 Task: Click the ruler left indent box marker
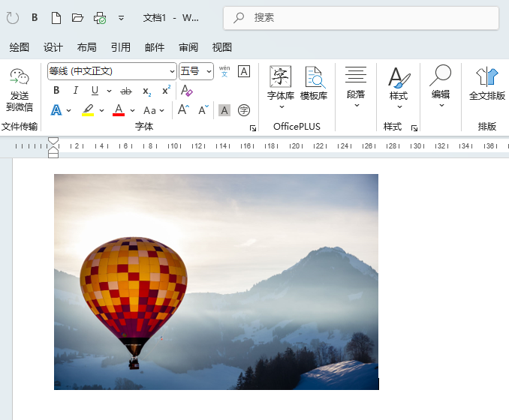coord(53,154)
